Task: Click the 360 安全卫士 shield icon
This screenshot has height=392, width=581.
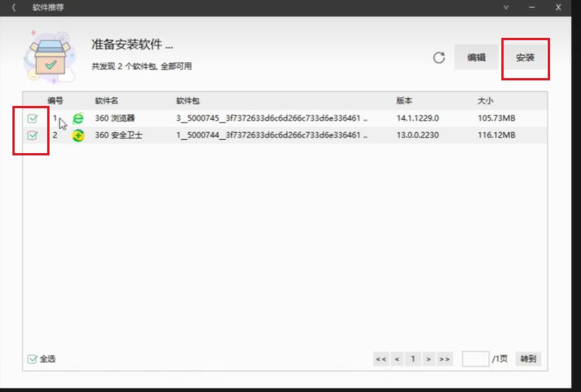Action: click(x=78, y=135)
